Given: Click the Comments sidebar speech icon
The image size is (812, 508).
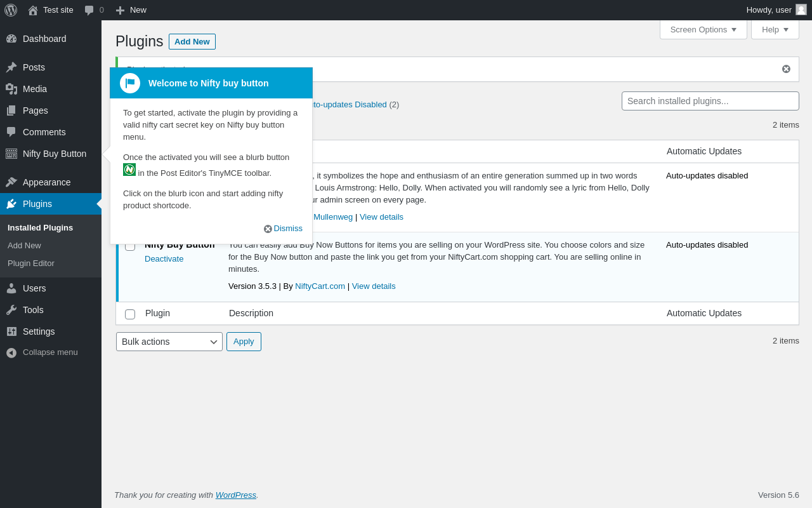Looking at the screenshot, I should point(11,132).
